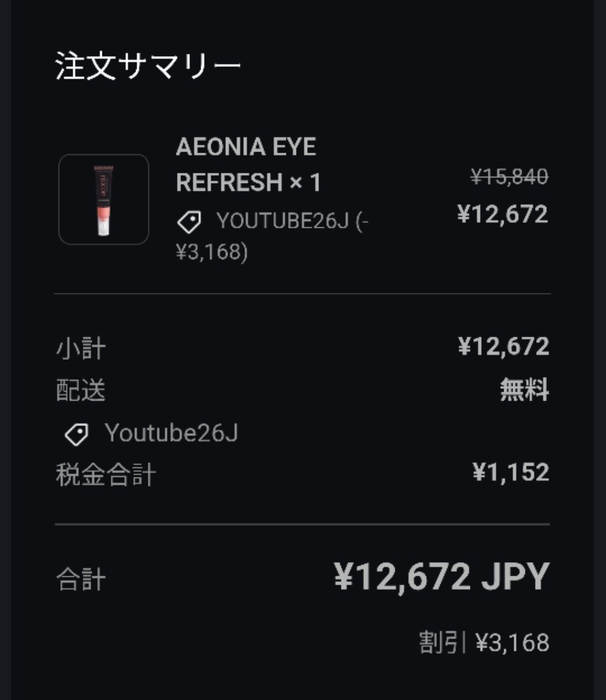Viewport: 606px width, 700px height.
Task: Click the divider line below the product row
Action: tap(302, 293)
